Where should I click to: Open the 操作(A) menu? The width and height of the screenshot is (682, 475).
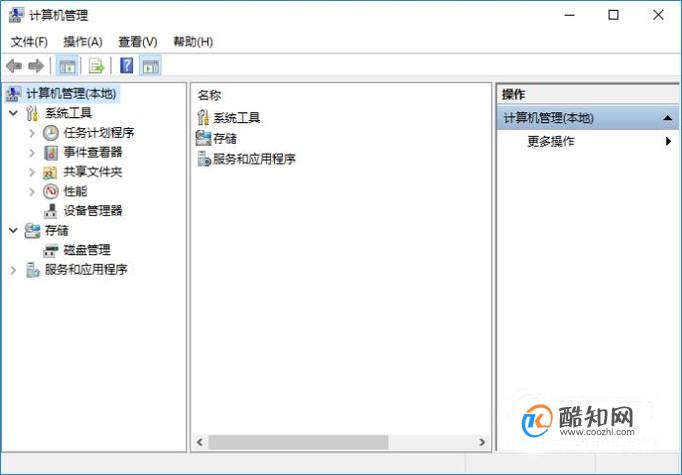tap(83, 42)
